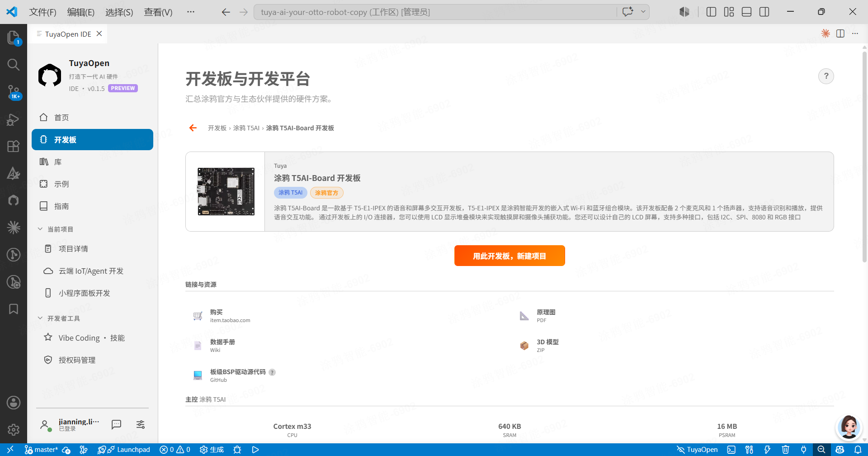Click the run play icon in status bar
Image resolution: width=868 pixels, height=456 pixels.
click(x=255, y=450)
